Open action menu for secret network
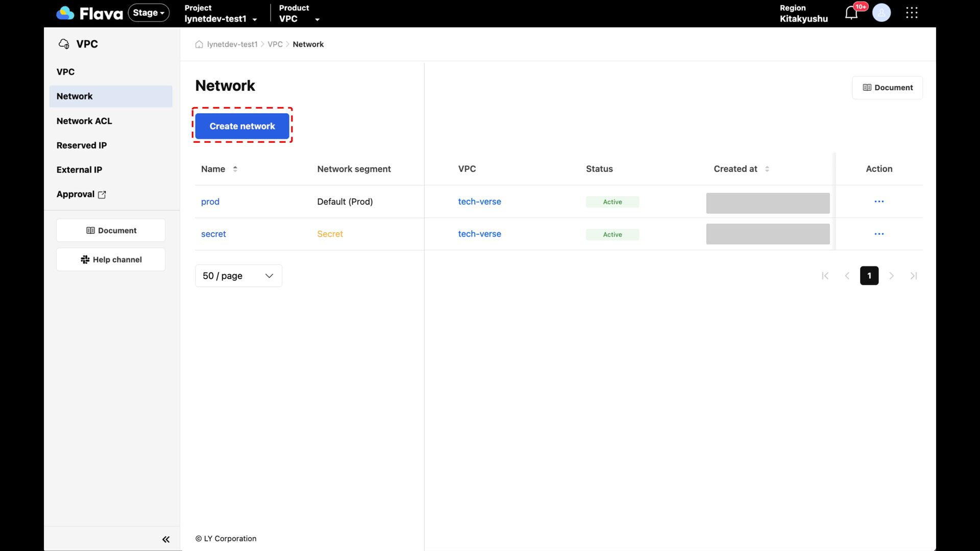 point(879,234)
